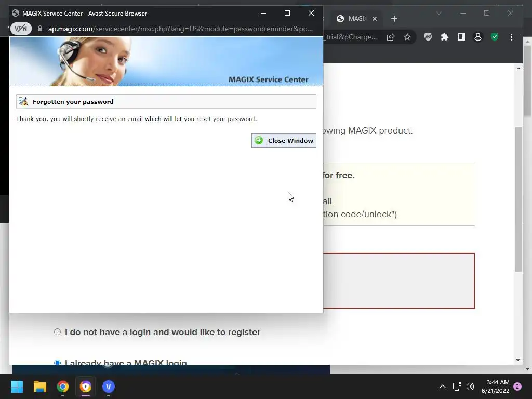Open the notifications badge showing 2
This screenshot has height=399, width=532.
(517, 387)
